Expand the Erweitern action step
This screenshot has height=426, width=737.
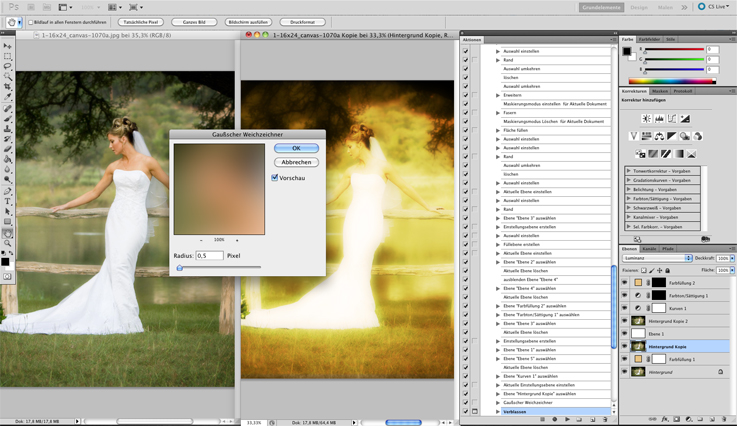498,95
